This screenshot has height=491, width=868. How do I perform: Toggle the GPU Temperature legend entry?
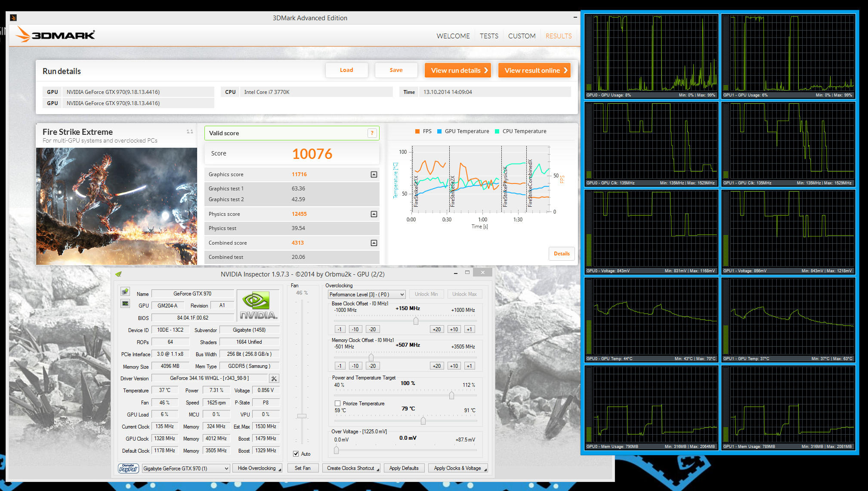(x=463, y=131)
